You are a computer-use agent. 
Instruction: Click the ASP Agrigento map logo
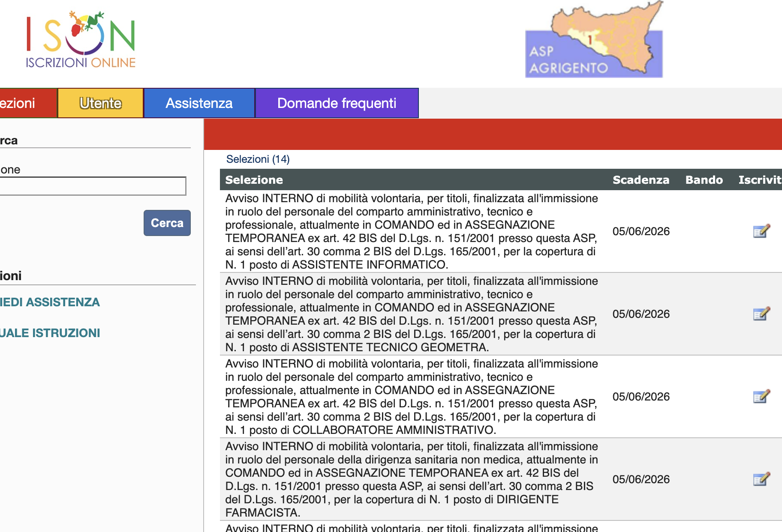tap(594, 39)
